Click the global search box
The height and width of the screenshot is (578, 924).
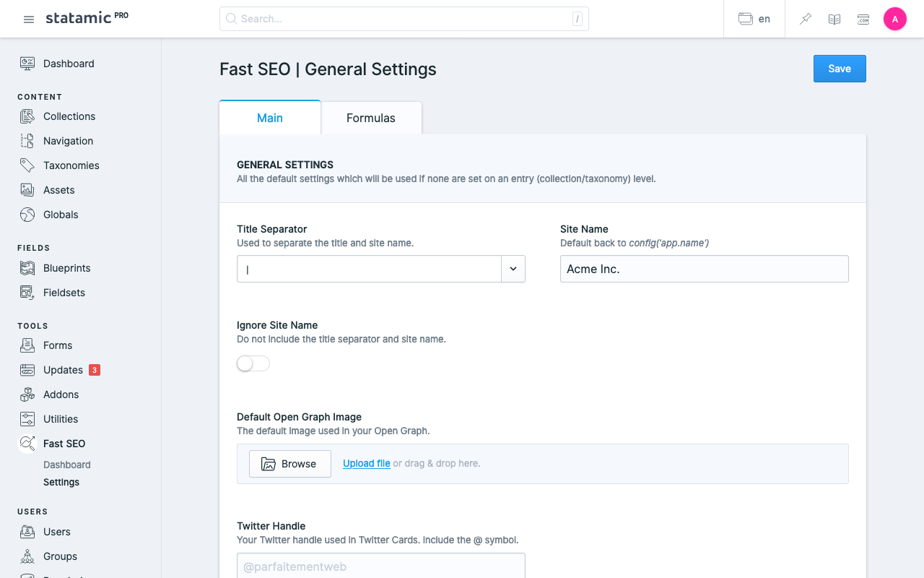(x=404, y=19)
